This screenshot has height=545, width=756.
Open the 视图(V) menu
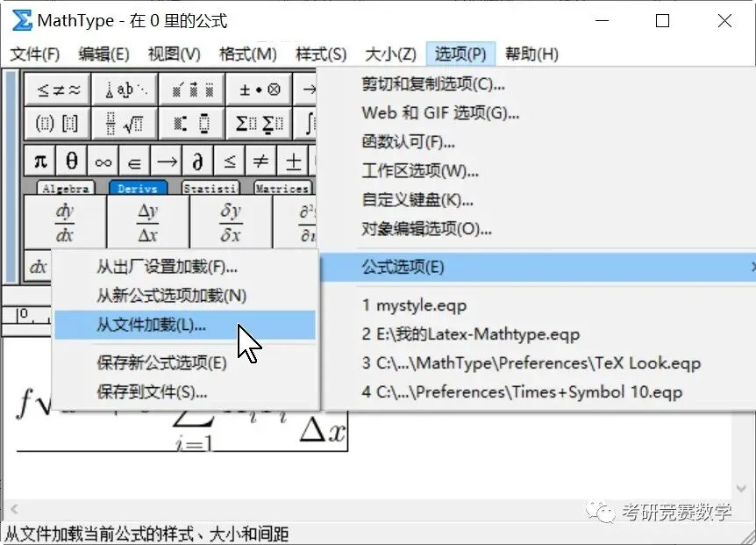coord(174,54)
